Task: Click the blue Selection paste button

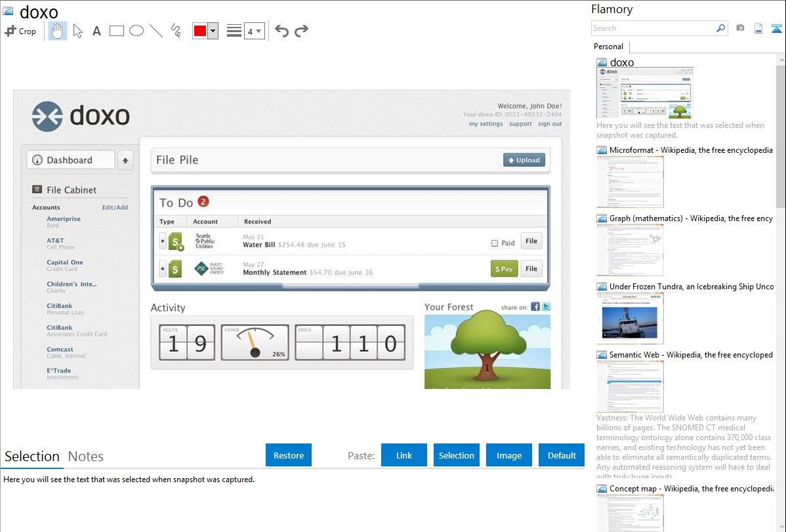Action: [457, 455]
